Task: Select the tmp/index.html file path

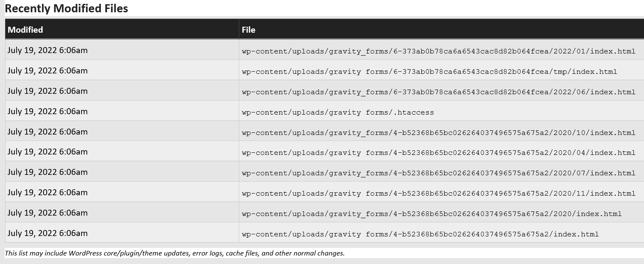Action: (x=429, y=72)
